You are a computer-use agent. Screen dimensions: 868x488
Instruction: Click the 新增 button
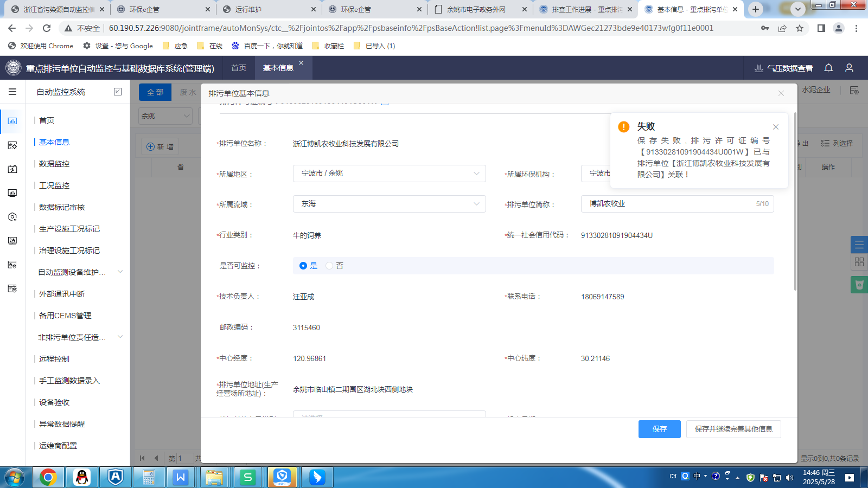(161, 146)
